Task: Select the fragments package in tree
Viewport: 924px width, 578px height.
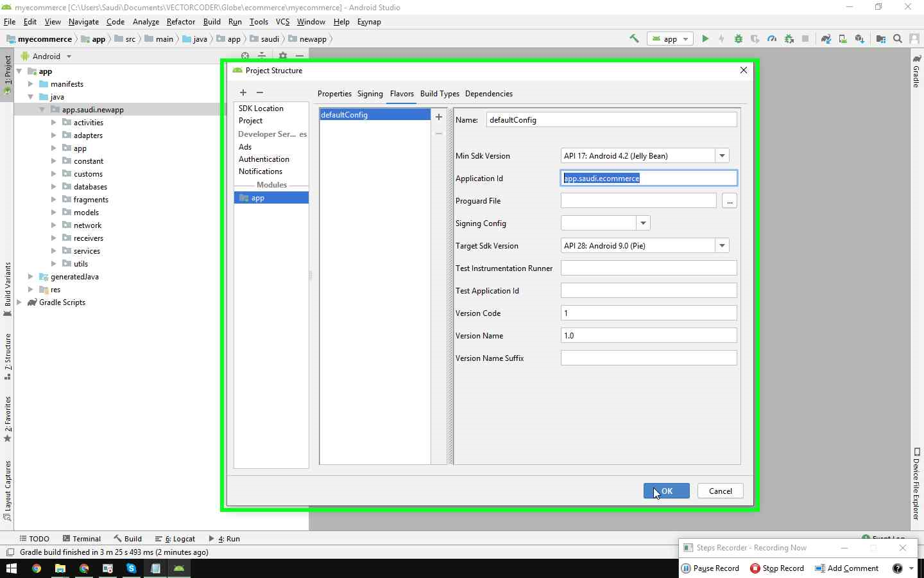Action: click(90, 199)
